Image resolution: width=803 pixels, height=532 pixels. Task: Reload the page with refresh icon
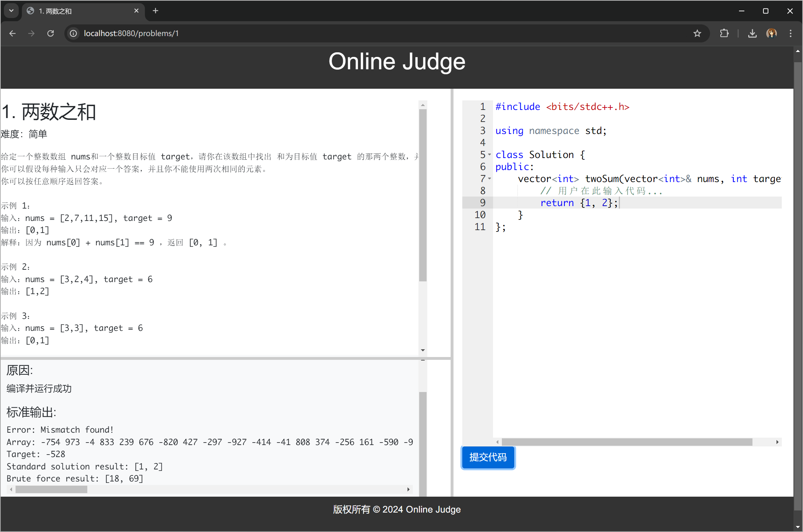51,33
